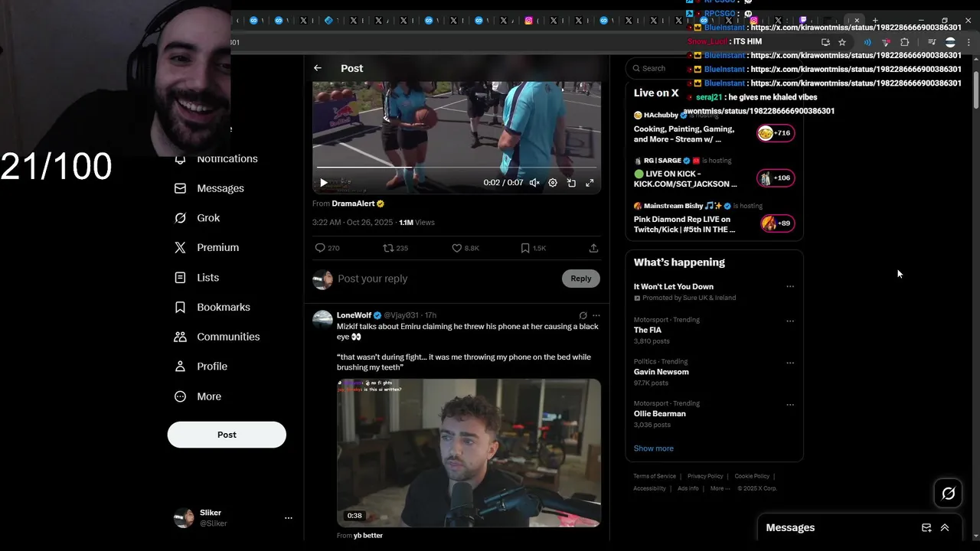
Task: Open options for Gavin Newsom trend
Action: (x=790, y=363)
